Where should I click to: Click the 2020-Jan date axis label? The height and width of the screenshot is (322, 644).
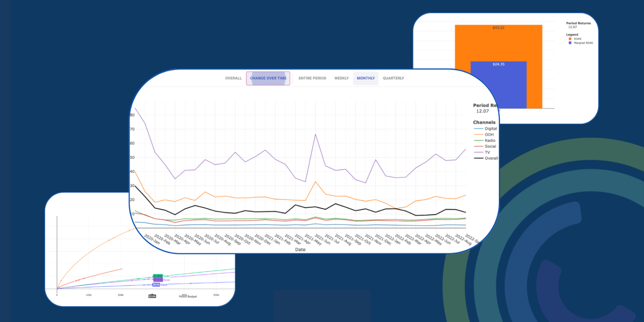[152, 239]
